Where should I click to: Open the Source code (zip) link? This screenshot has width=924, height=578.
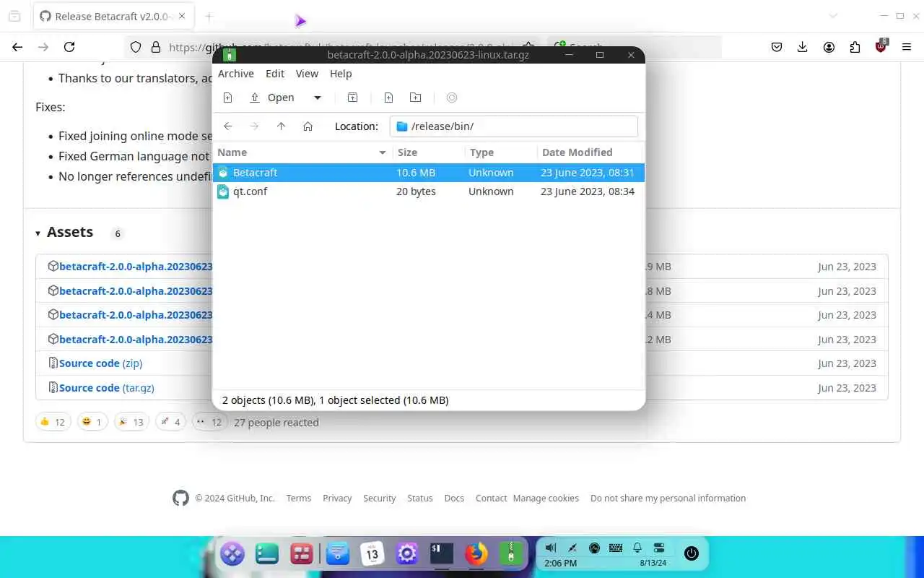[100, 363]
